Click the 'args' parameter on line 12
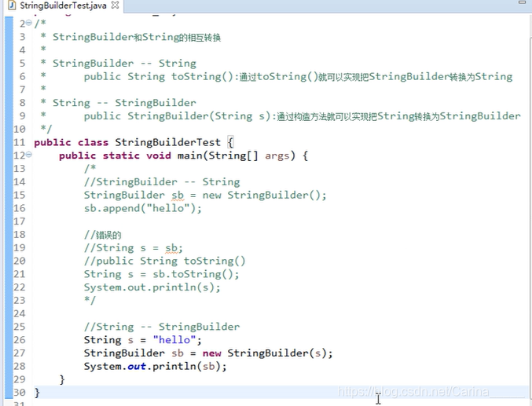 (277, 156)
